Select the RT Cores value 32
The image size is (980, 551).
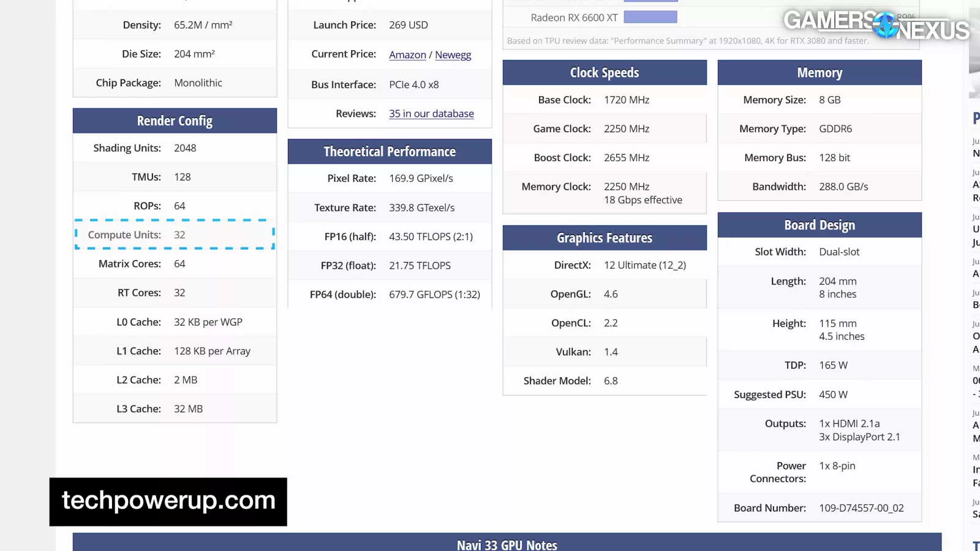click(x=179, y=293)
